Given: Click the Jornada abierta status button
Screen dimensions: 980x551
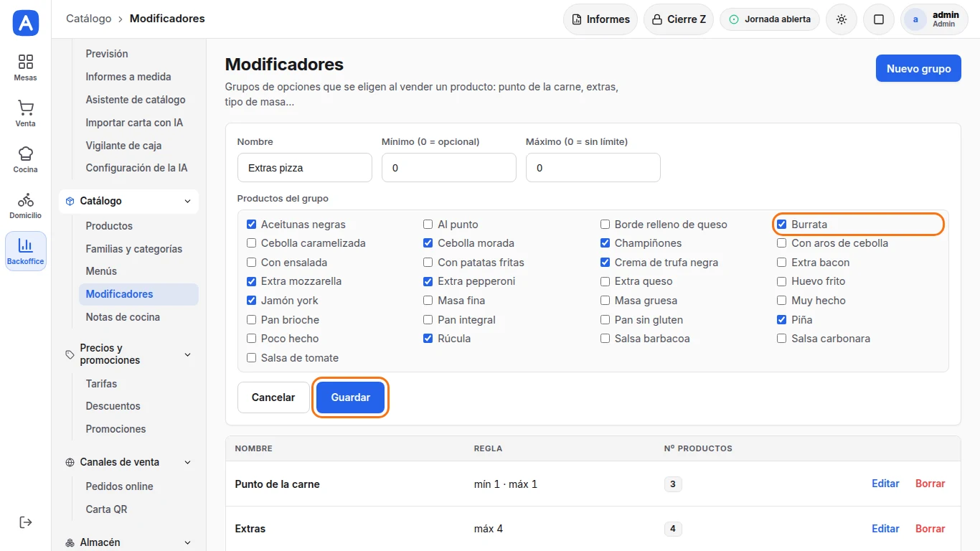Looking at the screenshot, I should 770,19.
